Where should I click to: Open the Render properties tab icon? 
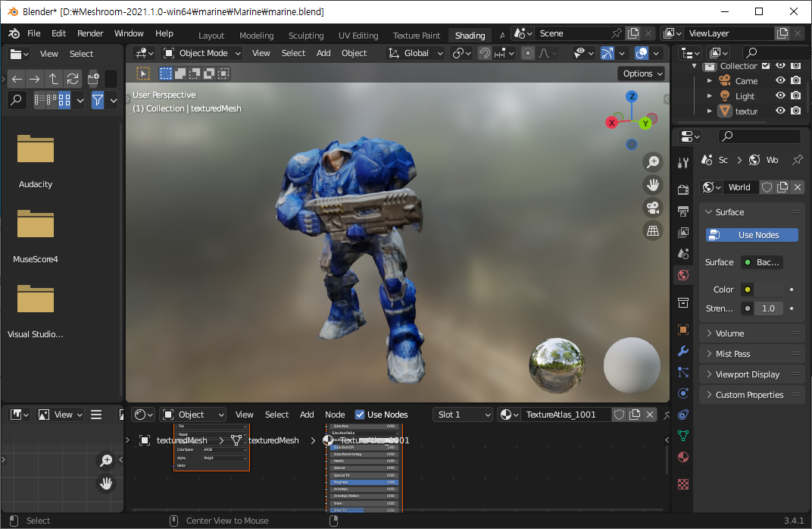point(683,189)
